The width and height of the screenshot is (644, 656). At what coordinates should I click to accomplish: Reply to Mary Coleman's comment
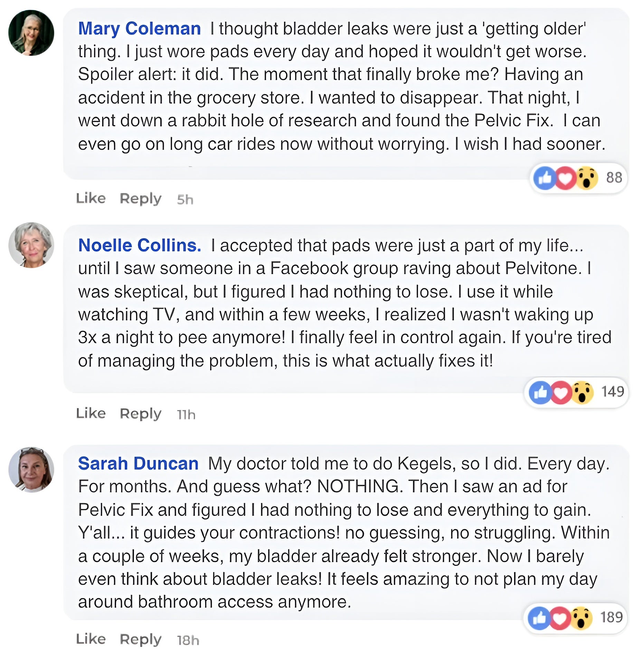[x=140, y=199]
